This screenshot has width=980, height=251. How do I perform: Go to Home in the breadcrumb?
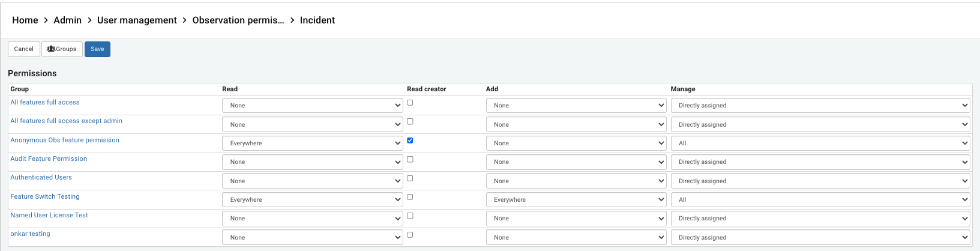(x=25, y=20)
